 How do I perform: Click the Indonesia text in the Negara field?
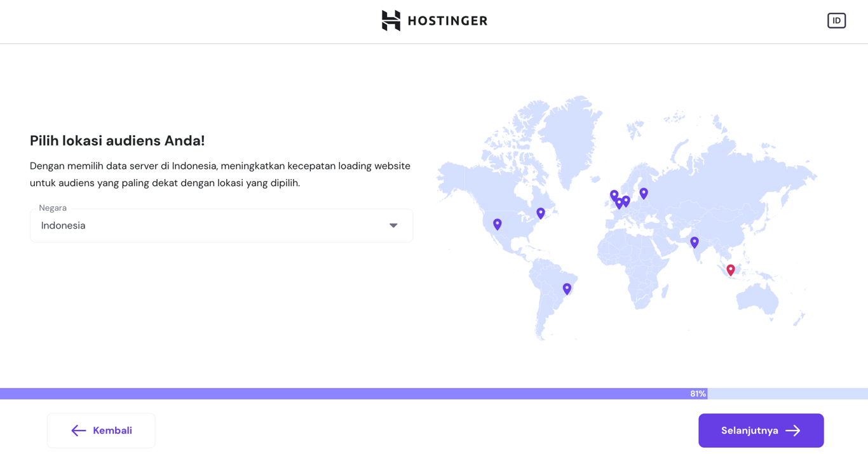click(63, 225)
